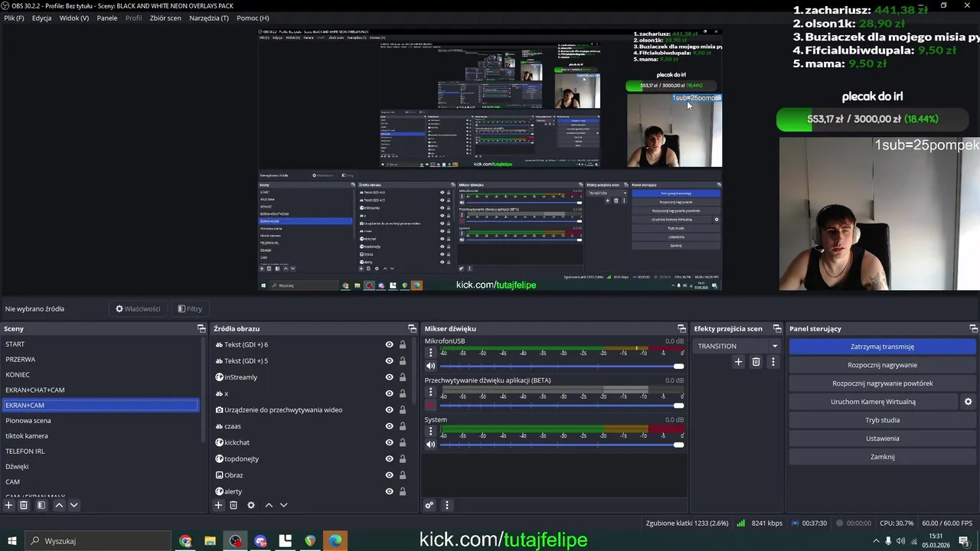Remove selected scene with trash icon

(24, 505)
